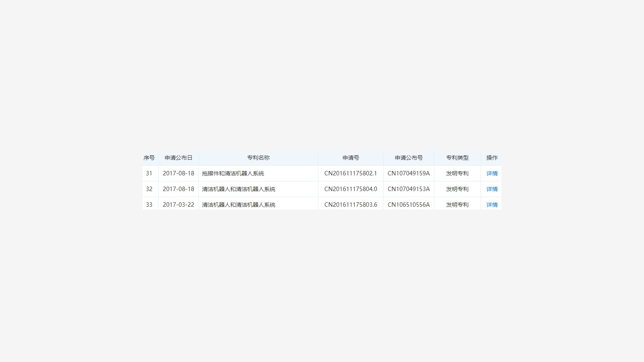Click sequence number 32
The image size is (644, 362).
[149, 189]
